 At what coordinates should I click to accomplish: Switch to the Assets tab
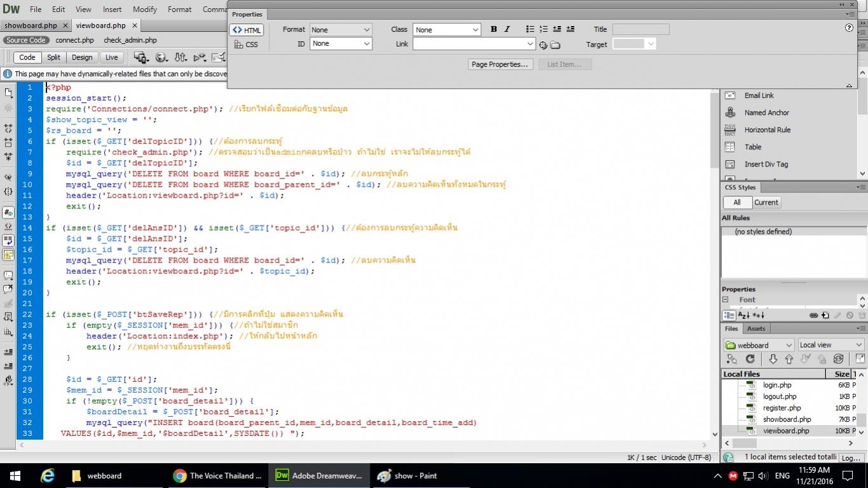coord(756,329)
